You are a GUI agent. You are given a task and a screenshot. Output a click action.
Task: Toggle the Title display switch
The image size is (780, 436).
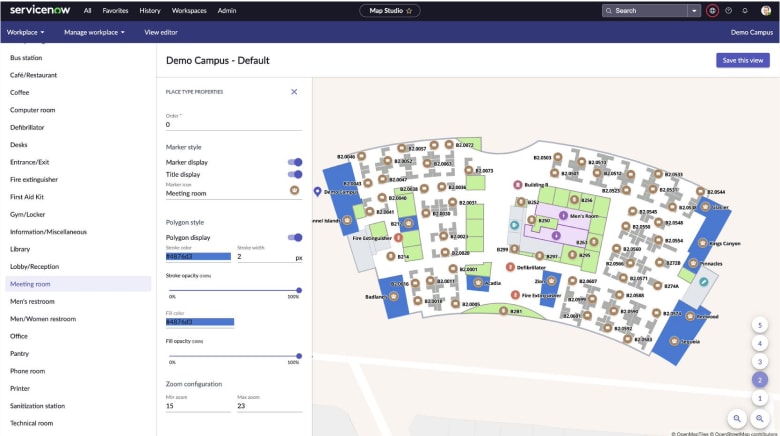[x=295, y=174]
